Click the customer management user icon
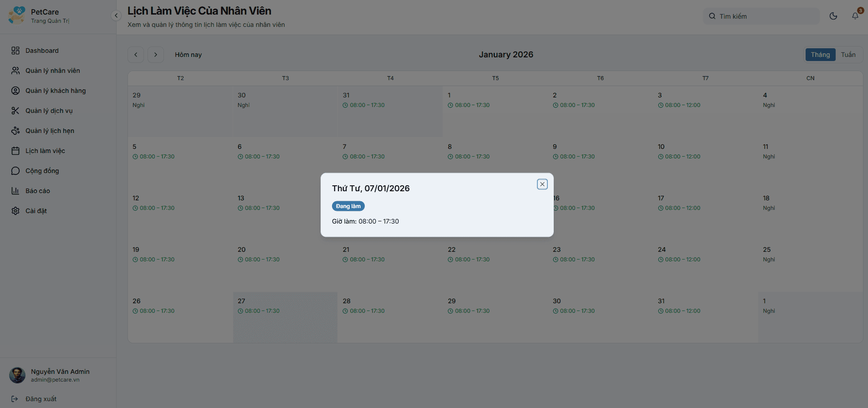Image resolution: width=868 pixels, height=408 pixels. (x=15, y=91)
